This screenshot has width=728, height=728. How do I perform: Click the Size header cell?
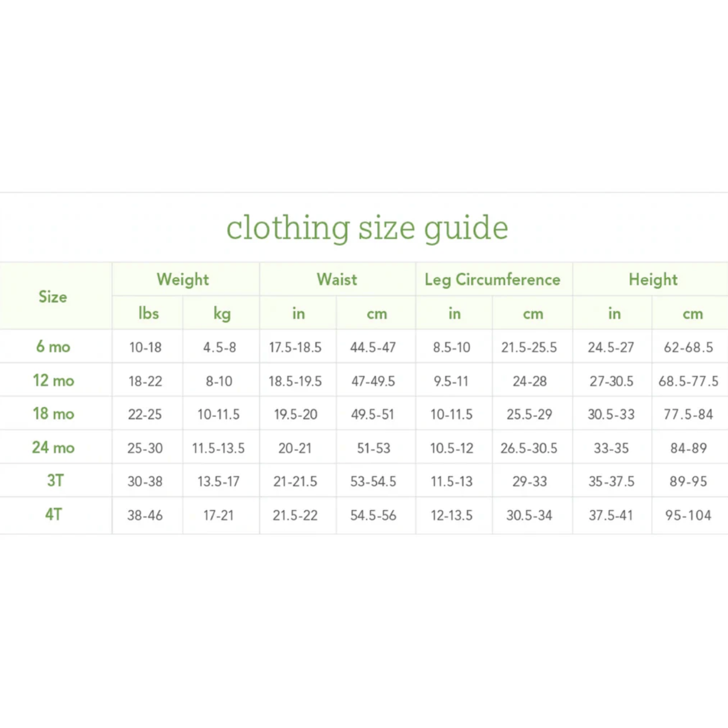point(53,297)
